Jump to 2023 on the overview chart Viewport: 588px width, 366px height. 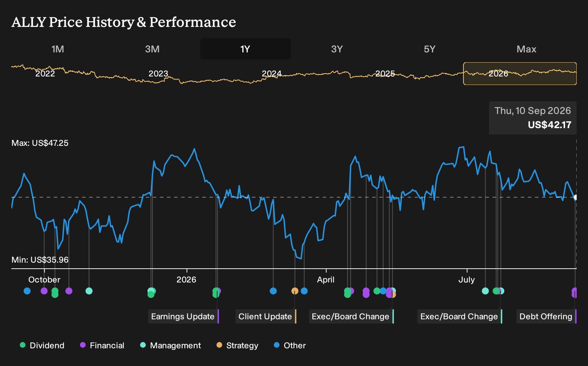[158, 74]
